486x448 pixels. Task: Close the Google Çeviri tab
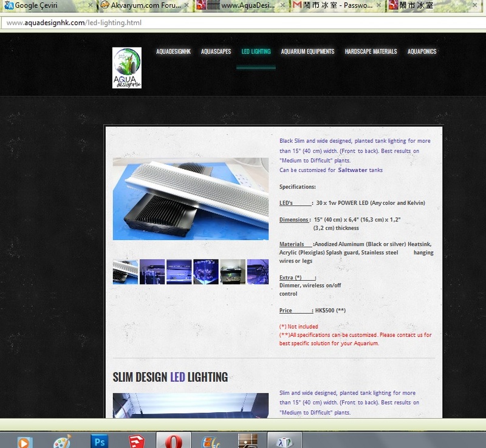90,5
